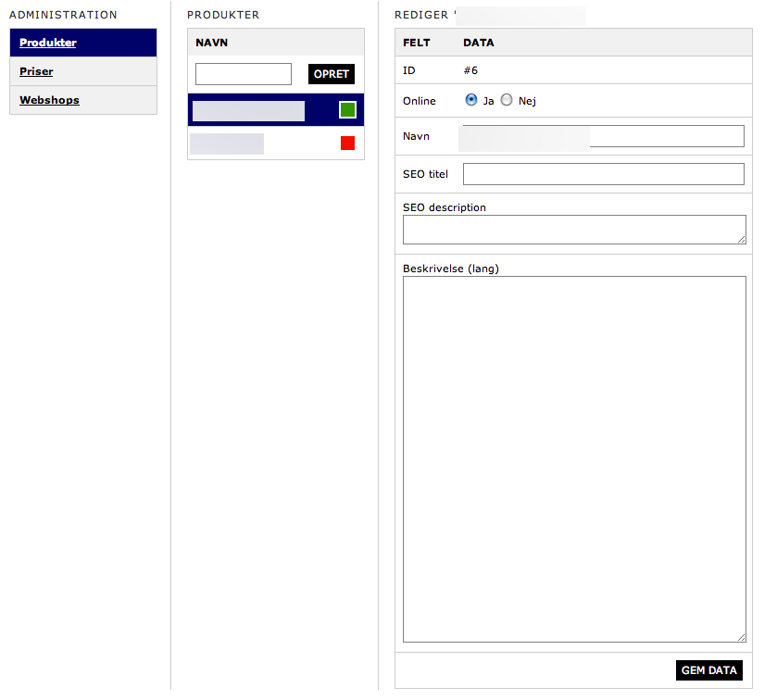The width and height of the screenshot is (777, 700).
Task: Click the green online status square
Action: click(347, 110)
